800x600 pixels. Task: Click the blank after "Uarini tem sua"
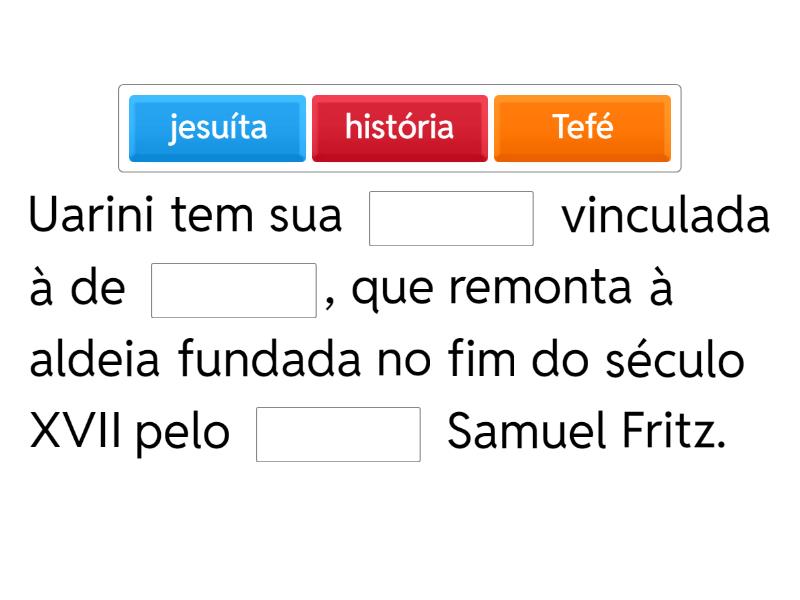[x=451, y=218]
